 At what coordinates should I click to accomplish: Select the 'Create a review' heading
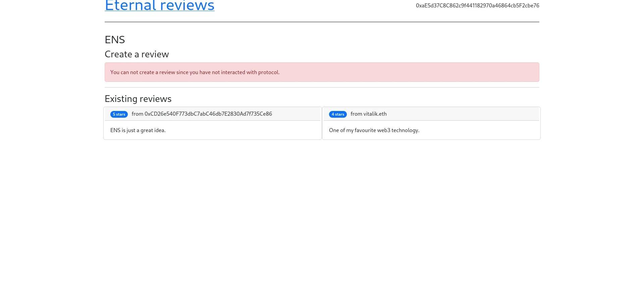tap(137, 54)
